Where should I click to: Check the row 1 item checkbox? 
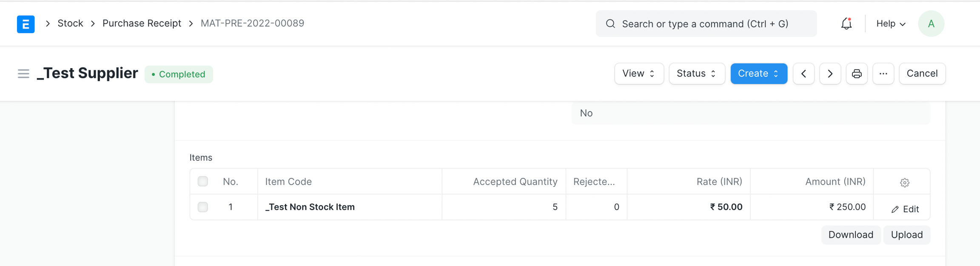[203, 207]
